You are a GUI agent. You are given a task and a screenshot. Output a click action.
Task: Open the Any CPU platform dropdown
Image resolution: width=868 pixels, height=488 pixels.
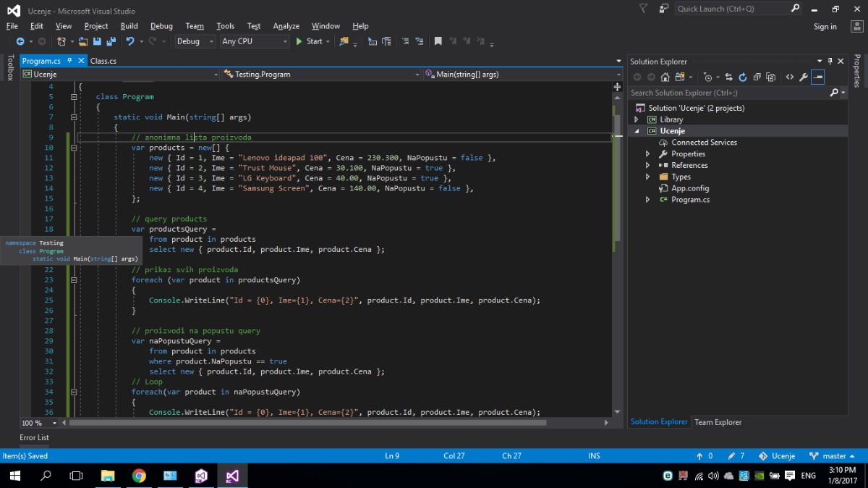tap(254, 41)
